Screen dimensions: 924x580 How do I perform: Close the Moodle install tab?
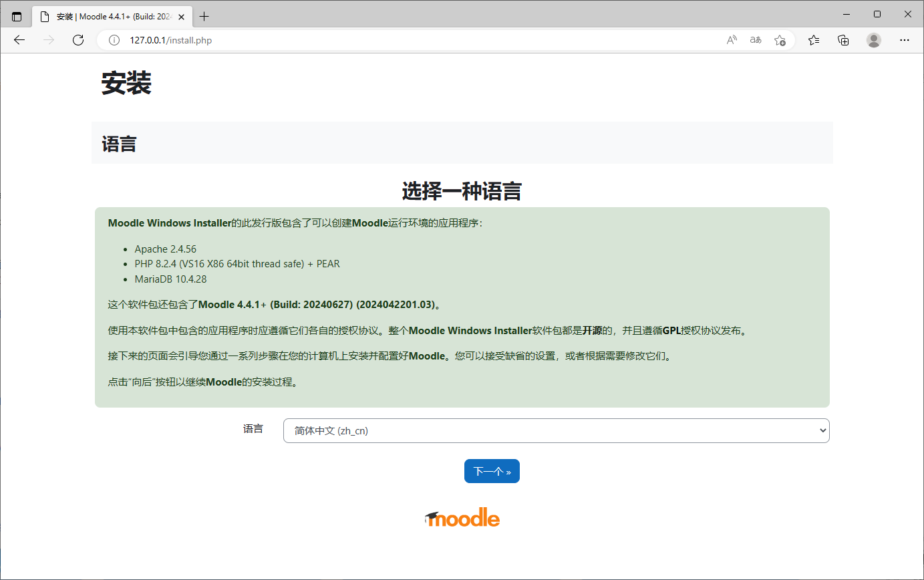[x=181, y=16]
